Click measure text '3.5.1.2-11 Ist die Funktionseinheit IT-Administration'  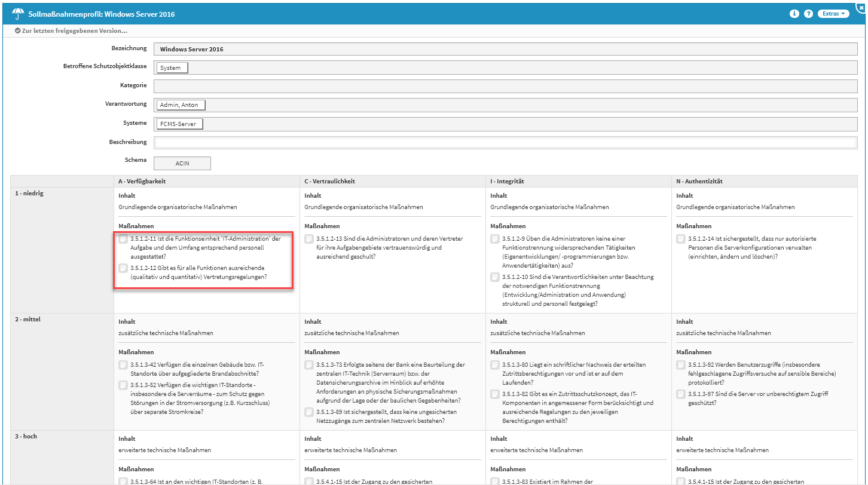205,247
